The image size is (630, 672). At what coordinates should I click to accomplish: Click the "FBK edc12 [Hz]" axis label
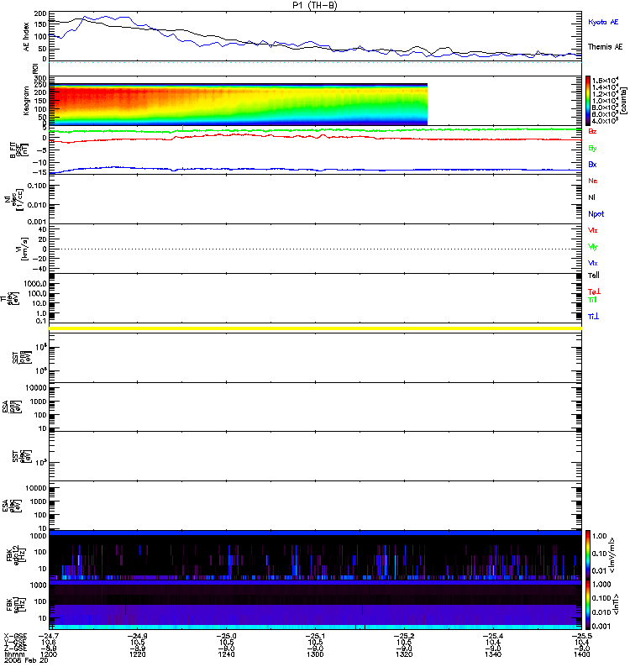(x=15, y=554)
